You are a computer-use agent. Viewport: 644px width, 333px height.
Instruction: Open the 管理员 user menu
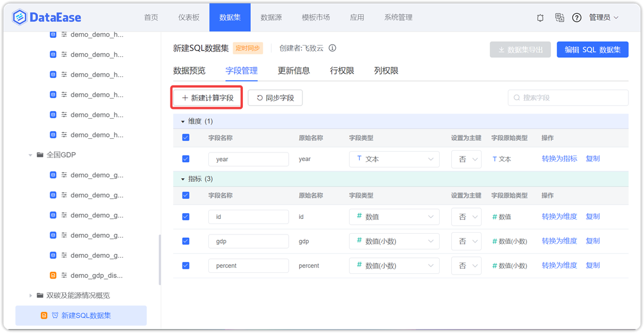[604, 18]
